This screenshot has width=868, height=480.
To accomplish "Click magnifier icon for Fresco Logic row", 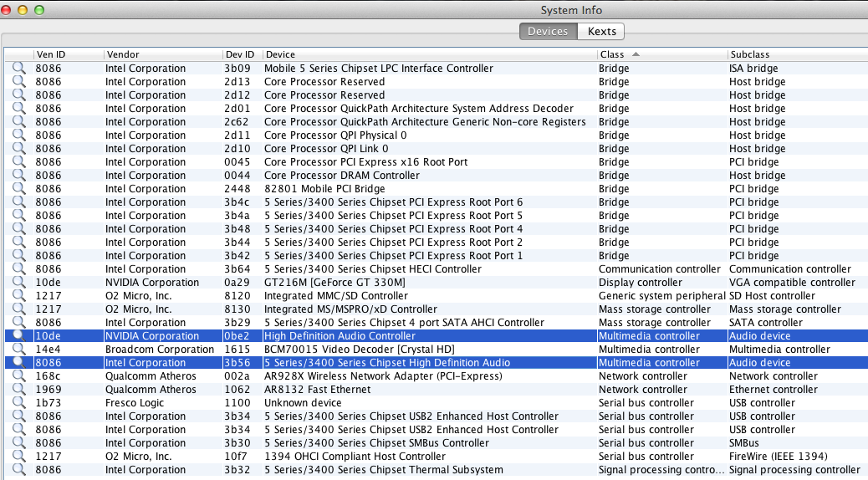I will point(18,403).
